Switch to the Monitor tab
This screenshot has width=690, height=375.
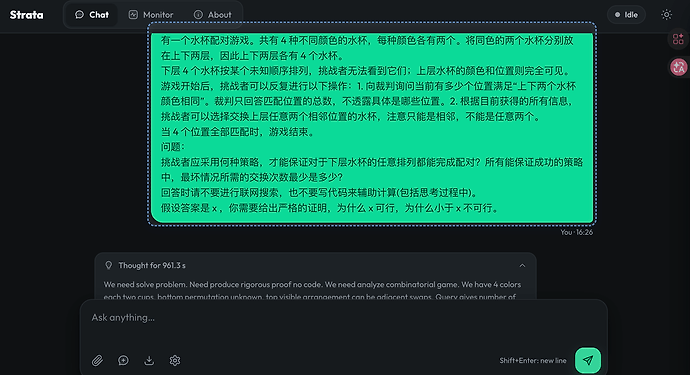click(151, 15)
